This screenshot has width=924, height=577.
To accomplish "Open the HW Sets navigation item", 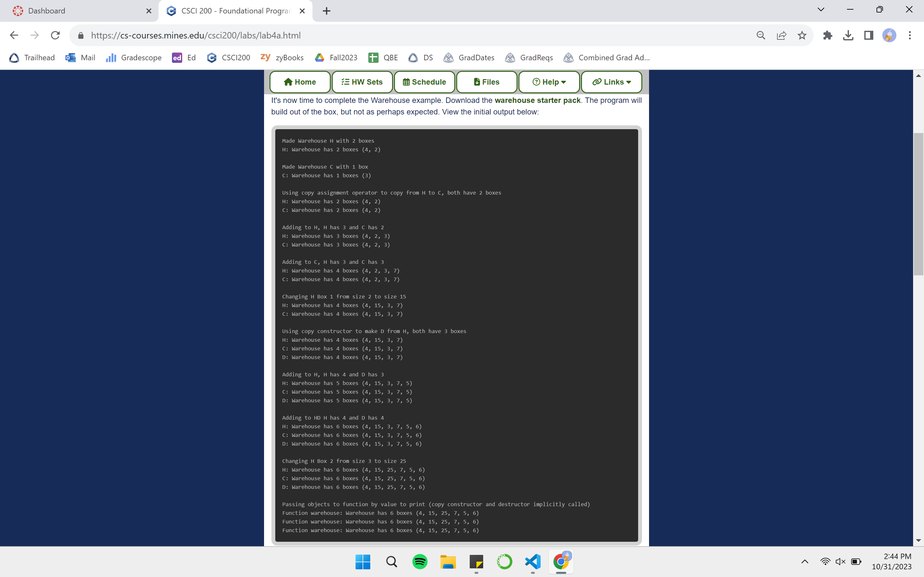I will point(362,82).
